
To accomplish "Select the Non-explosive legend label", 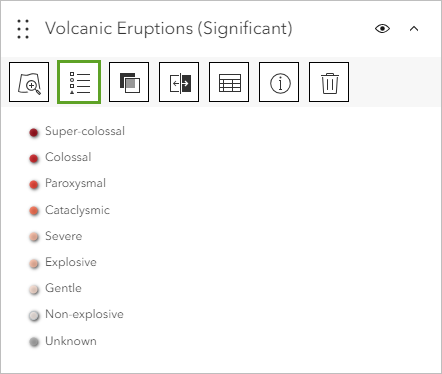I will [84, 314].
